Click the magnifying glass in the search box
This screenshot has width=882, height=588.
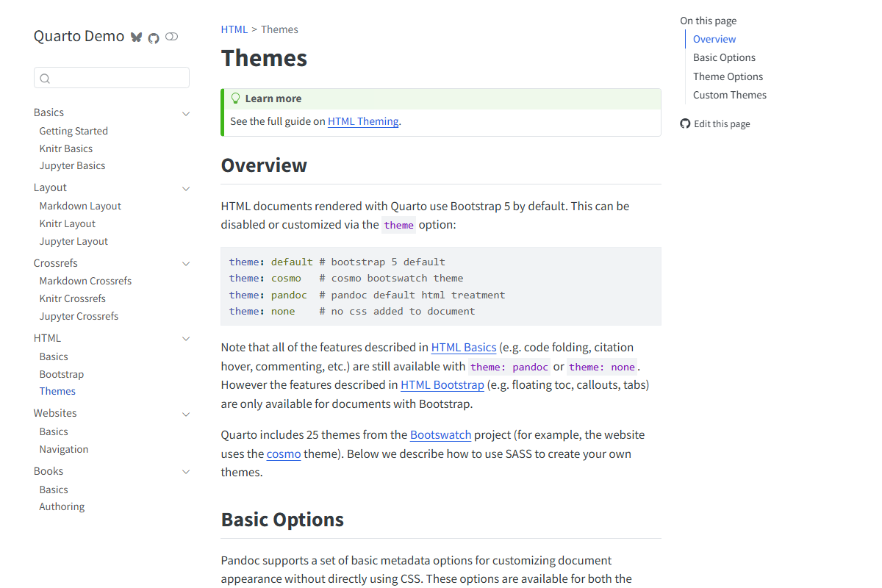45,77
